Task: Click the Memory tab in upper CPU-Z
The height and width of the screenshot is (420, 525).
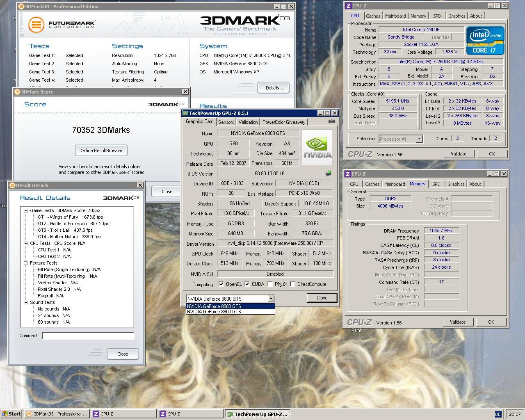Action: 418,16
